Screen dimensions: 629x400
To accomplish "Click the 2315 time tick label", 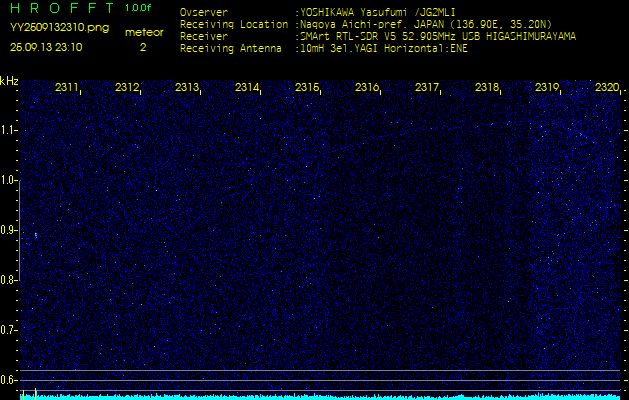I will pos(307,88).
